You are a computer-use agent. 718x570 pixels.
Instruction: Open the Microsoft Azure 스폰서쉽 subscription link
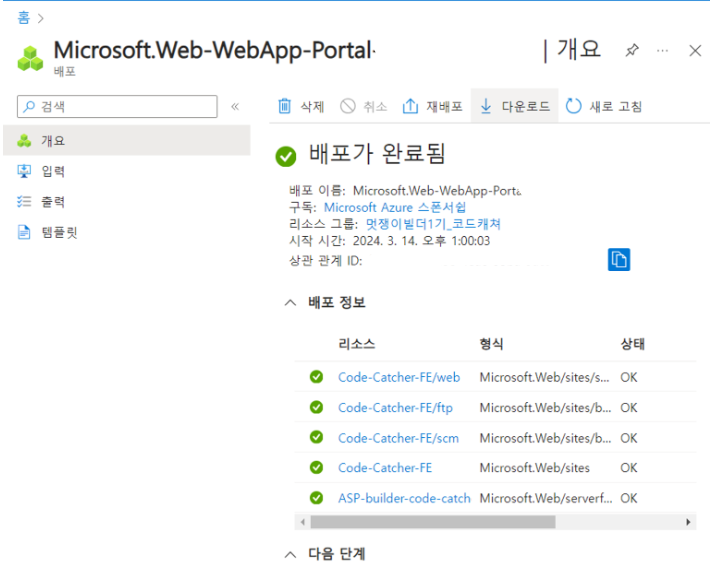(x=395, y=207)
